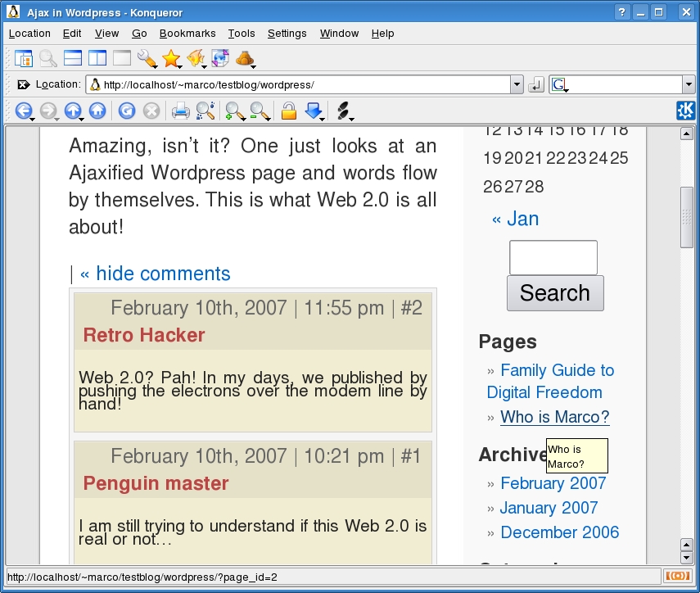Open the star bookmarks toolbar icon

(170, 58)
